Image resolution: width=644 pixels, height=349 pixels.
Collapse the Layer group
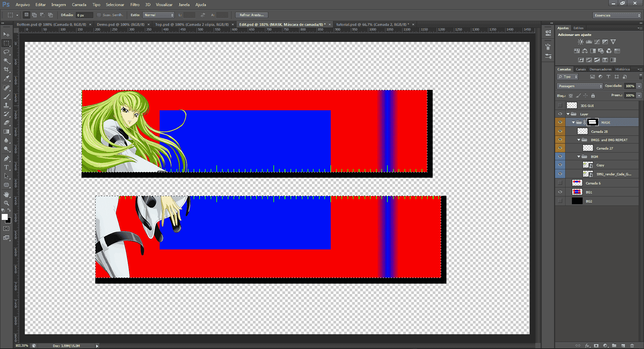coord(568,114)
